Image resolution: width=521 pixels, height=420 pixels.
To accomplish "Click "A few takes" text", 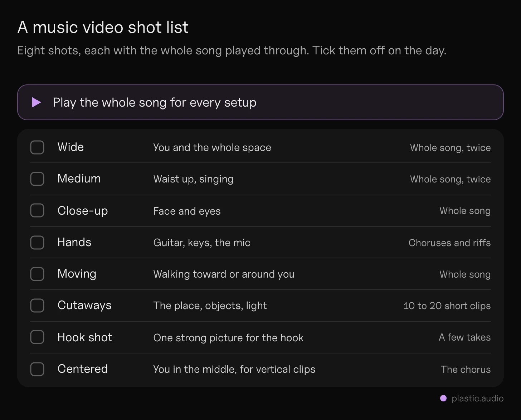I will click(x=465, y=337).
